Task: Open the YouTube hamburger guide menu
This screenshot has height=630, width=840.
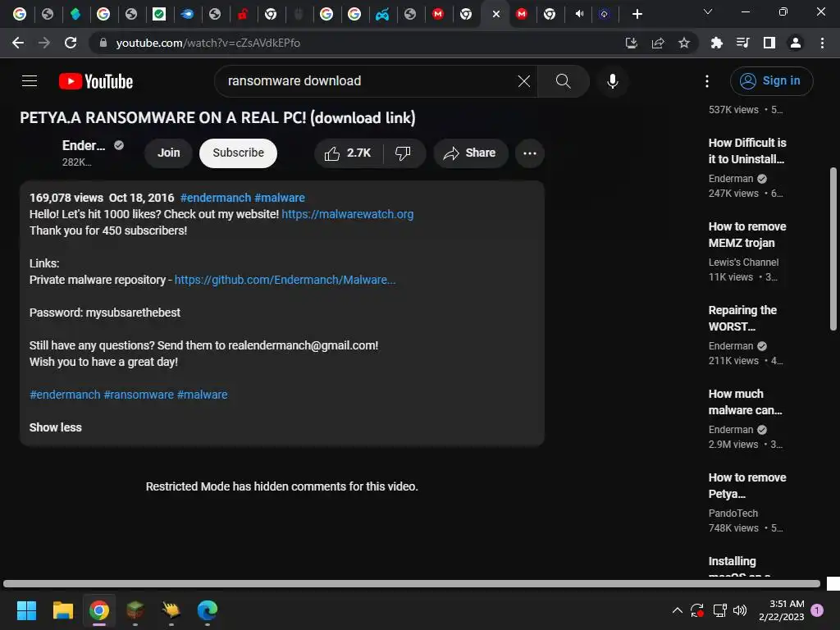Action: (x=30, y=81)
